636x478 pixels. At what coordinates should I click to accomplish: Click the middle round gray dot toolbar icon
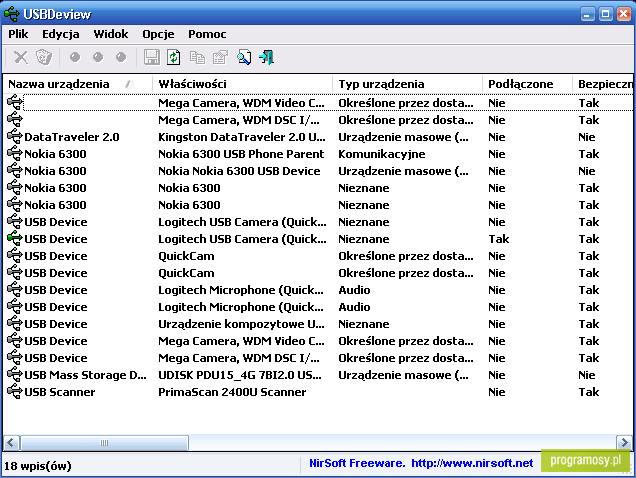98,57
